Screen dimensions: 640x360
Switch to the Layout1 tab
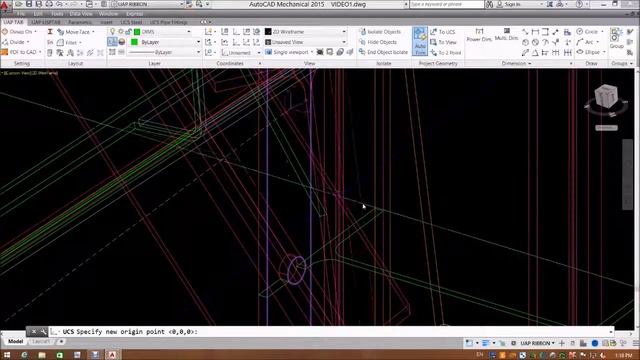(x=41, y=341)
